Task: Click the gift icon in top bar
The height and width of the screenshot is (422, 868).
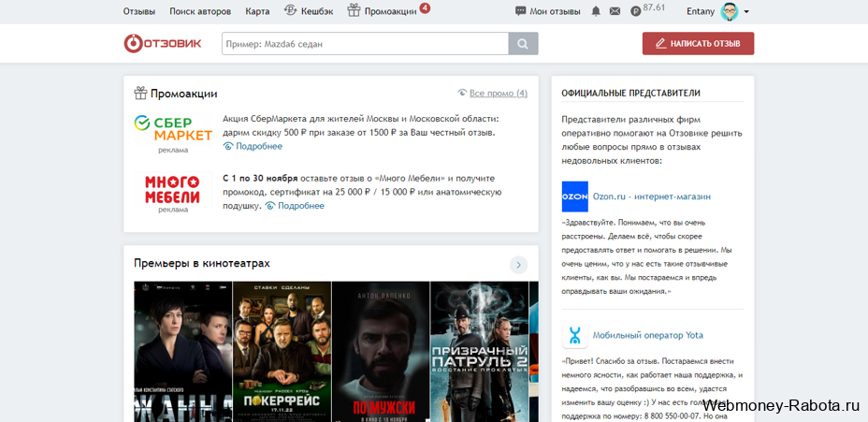Action: (354, 10)
